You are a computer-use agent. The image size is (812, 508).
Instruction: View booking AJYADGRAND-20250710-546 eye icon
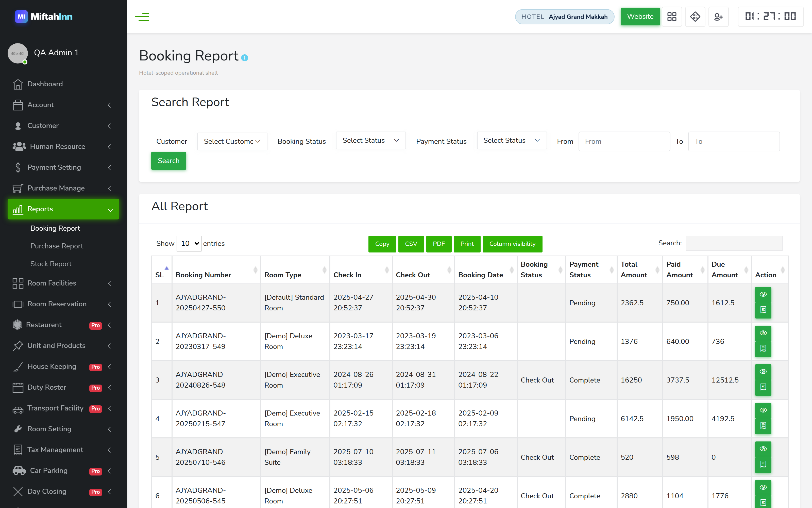tap(763, 449)
